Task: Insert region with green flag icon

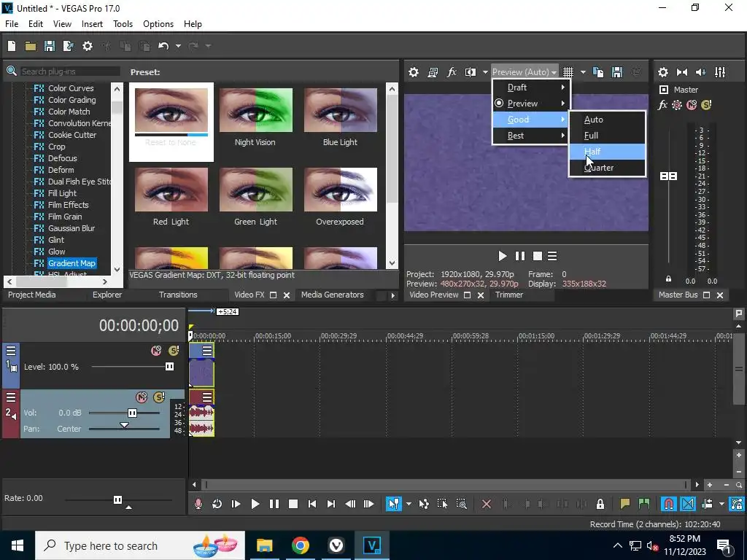Action: (x=644, y=504)
